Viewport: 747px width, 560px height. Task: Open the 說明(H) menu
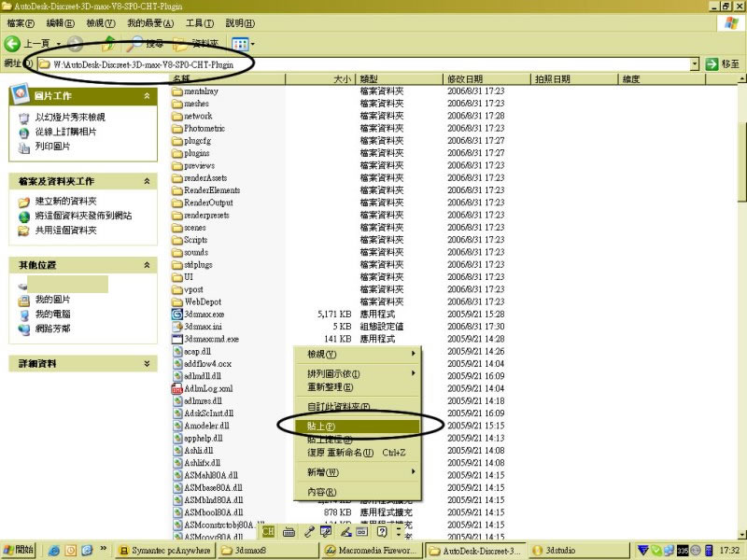240,22
